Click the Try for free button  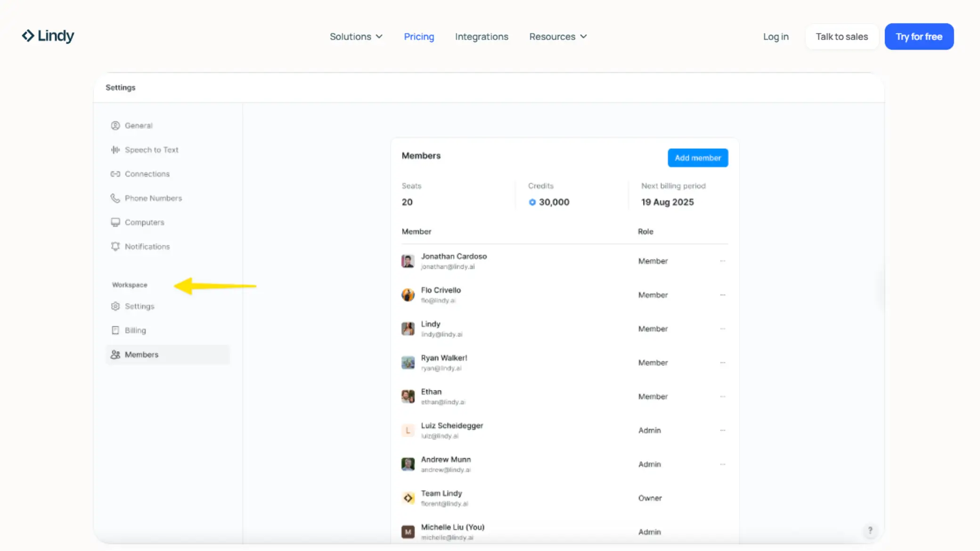pos(919,37)
